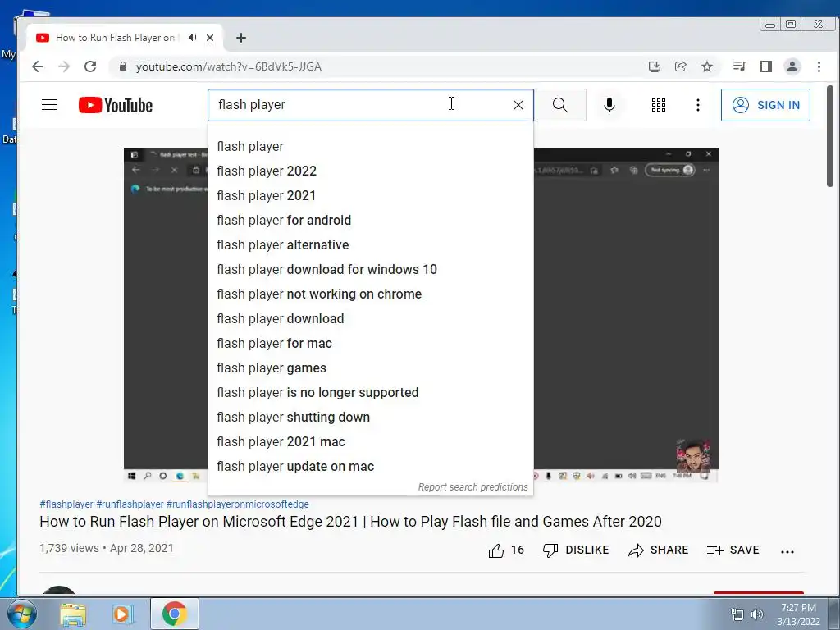Select suggestion 'flash player 2022'

371,171
